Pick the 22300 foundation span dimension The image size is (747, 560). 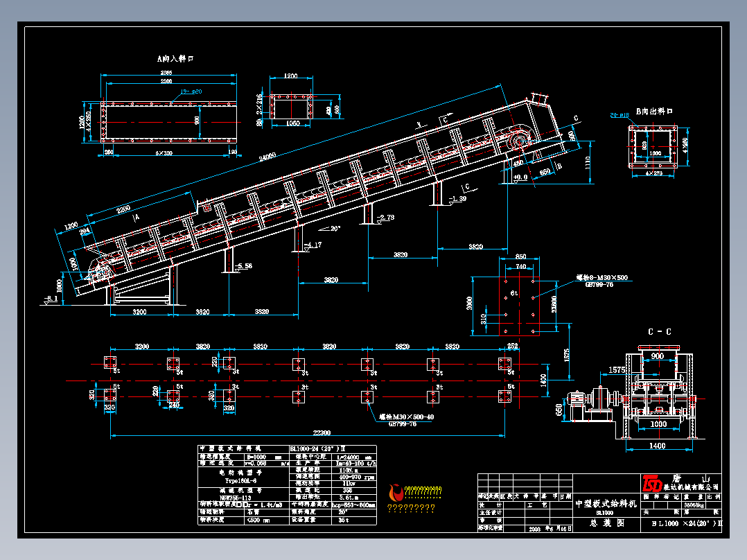[x=322, y=432]
